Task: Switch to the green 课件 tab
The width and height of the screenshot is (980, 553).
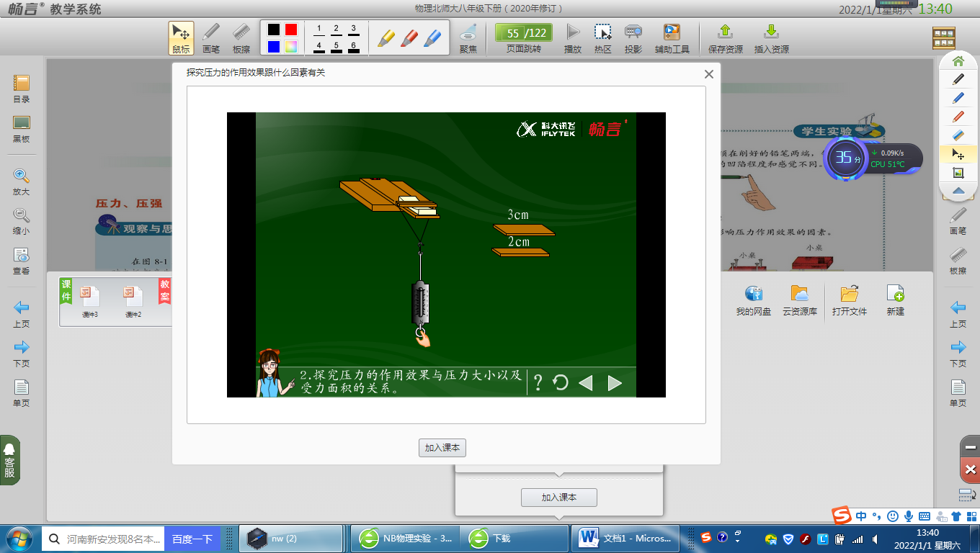Action: pyautogui.click(x=66, y=290)
